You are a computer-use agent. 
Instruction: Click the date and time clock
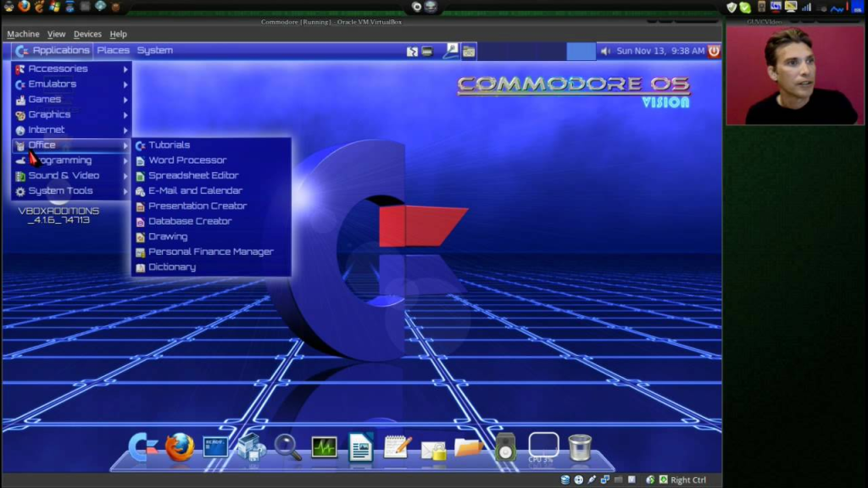click(660, 51)
